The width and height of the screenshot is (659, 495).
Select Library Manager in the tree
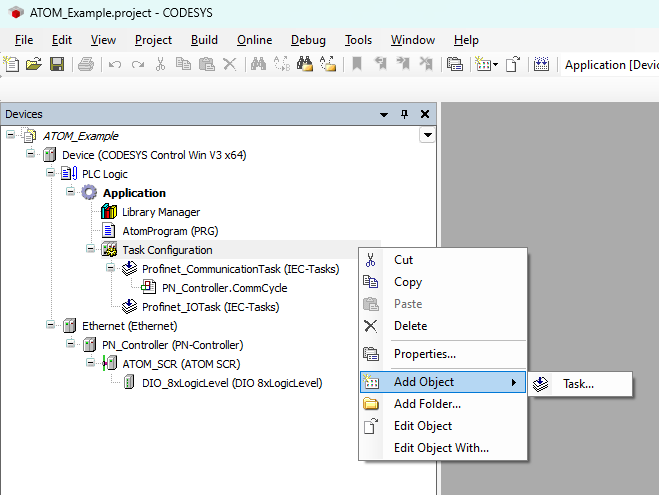click(161, 212)
